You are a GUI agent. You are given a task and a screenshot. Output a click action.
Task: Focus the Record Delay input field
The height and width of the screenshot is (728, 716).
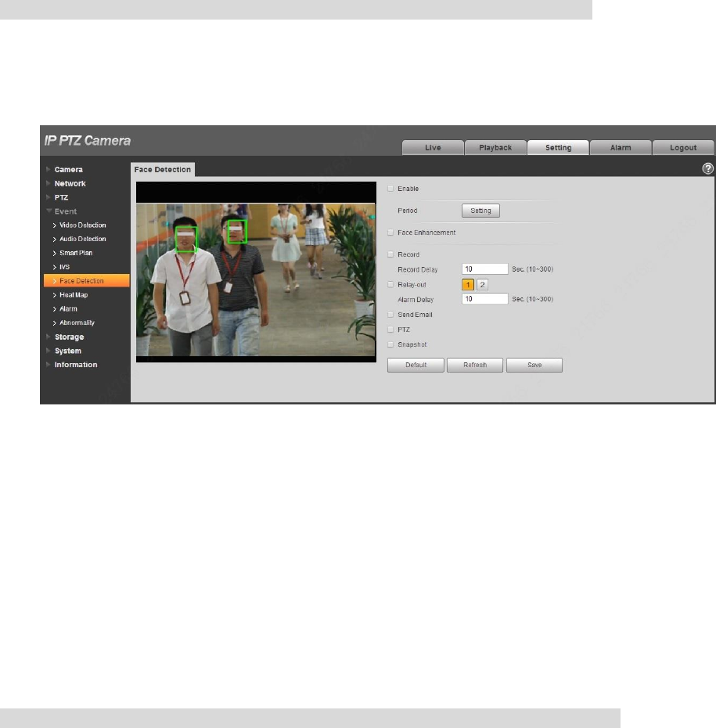coord(485,268)
